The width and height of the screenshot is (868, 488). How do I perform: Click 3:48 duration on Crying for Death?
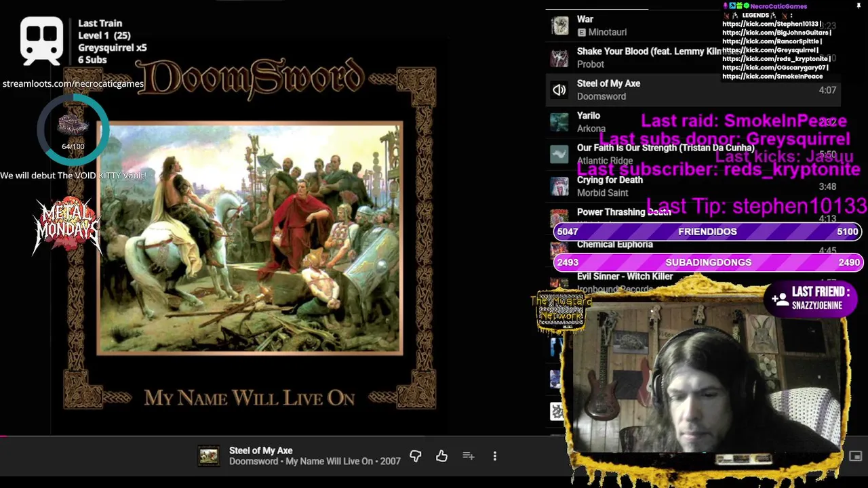(827, 186)
